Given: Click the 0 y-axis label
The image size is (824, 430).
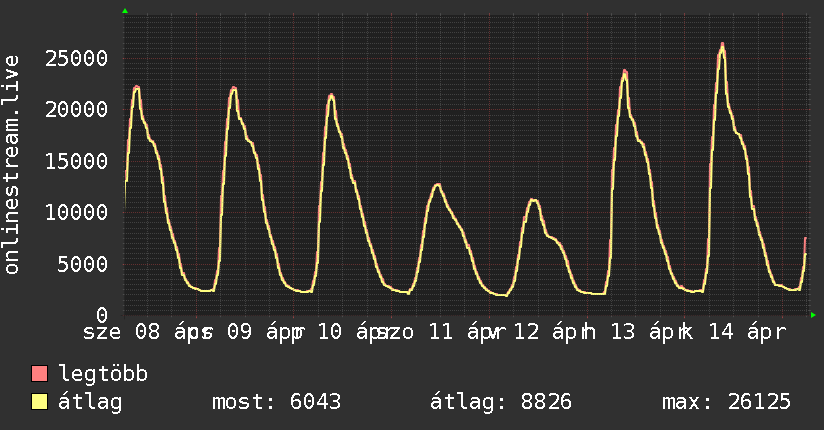Looking at the screenshot, I should [x=102, y=315].
